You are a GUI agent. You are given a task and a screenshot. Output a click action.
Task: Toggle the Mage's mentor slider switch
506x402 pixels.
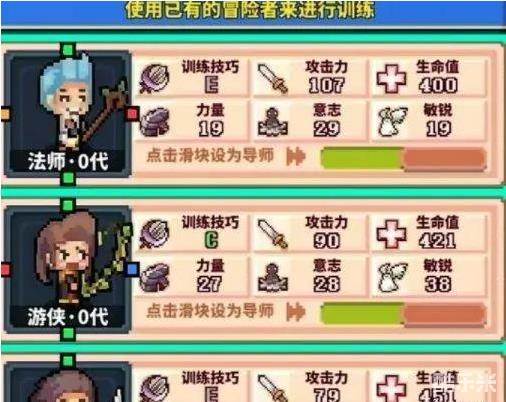(403, 158)
